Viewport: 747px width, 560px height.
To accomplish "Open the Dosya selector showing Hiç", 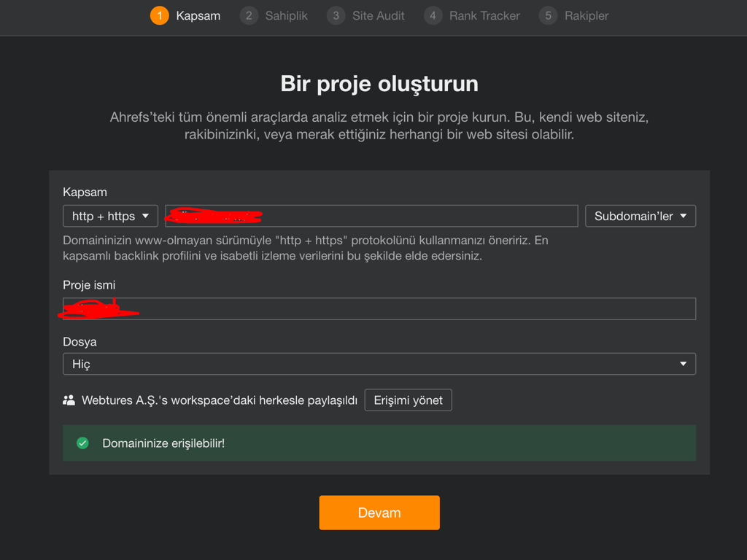I will (x=379, y=363).
